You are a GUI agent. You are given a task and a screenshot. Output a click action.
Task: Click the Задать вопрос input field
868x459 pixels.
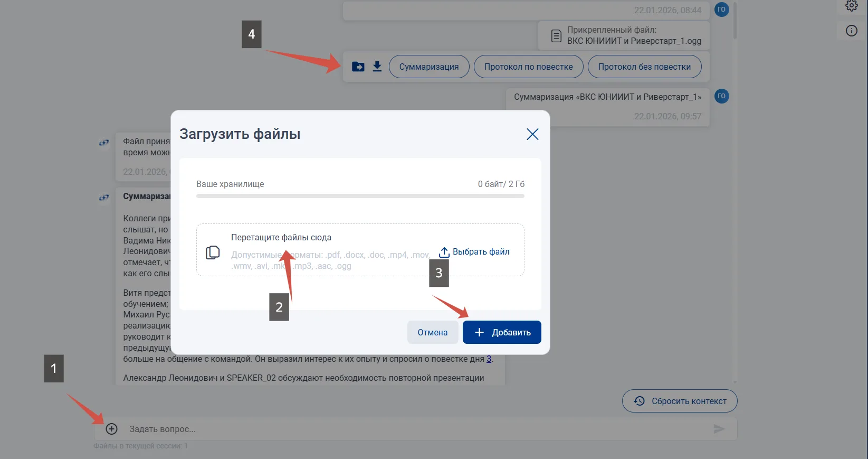[x=416, y=429]
